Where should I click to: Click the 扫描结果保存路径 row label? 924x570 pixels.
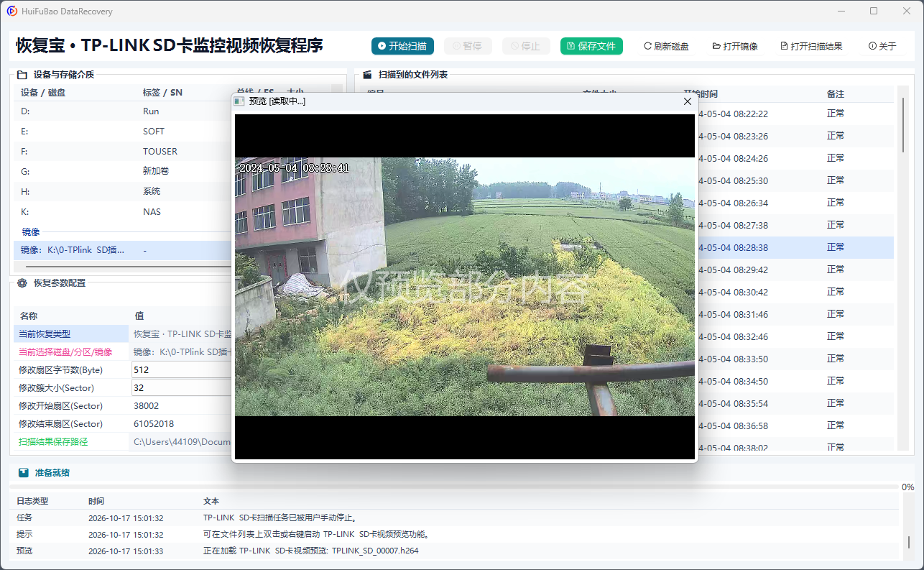point(53,442)
